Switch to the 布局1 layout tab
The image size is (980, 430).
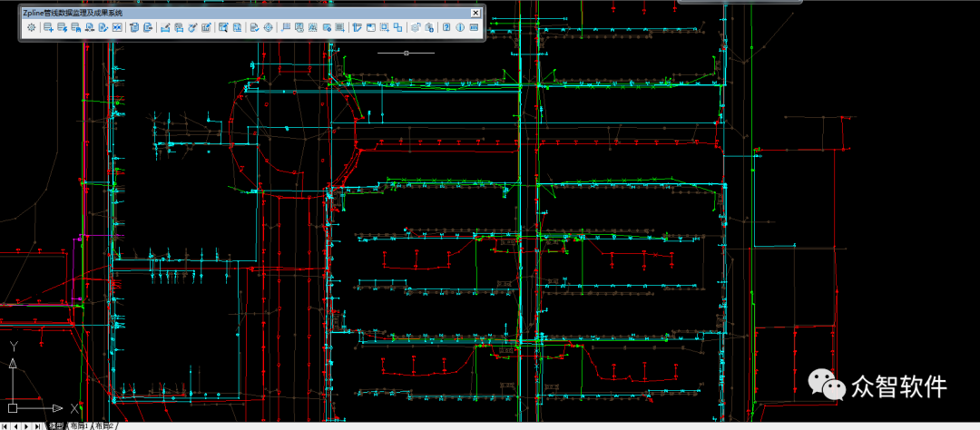80,425
